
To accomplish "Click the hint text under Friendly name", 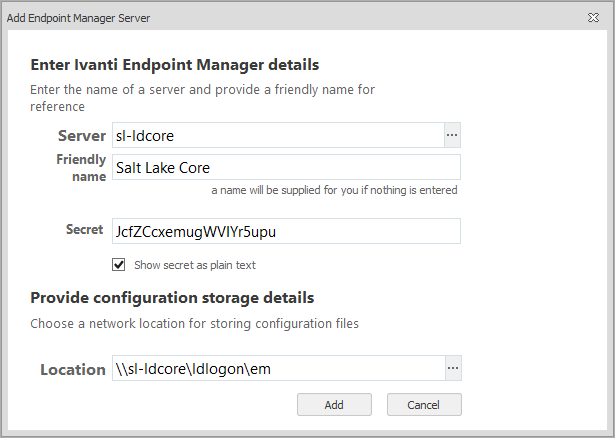I will [x=334, y=190].
